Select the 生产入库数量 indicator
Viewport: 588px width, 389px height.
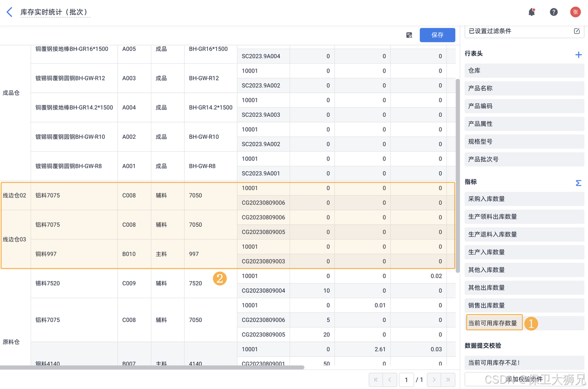point(524,252)
